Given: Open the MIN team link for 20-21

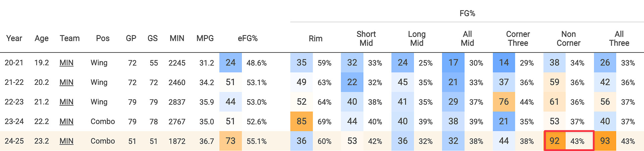Looking at the screenshot, I should (66, 63).
